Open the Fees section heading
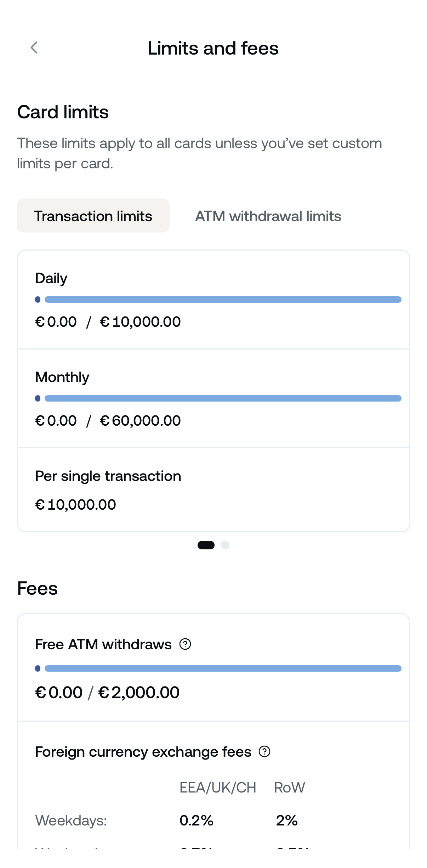This screenshot has height=868, width=427. pos(38,588)
